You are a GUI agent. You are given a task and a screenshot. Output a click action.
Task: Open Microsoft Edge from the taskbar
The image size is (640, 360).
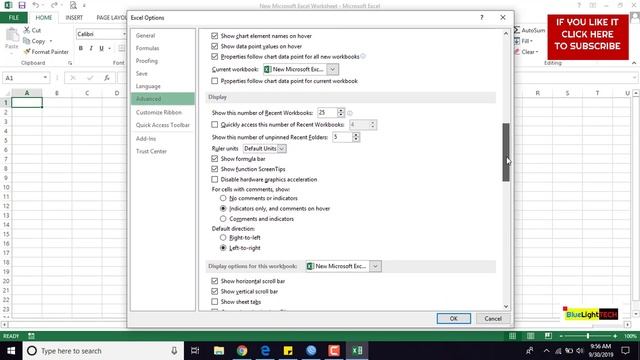point(265,351)
